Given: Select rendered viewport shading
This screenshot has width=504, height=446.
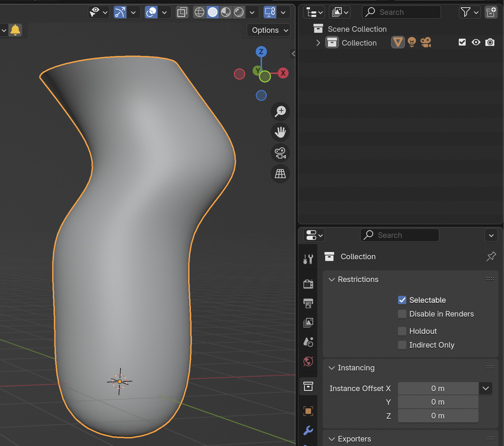Looking at the screenshot, I should (x=239, y=12).
